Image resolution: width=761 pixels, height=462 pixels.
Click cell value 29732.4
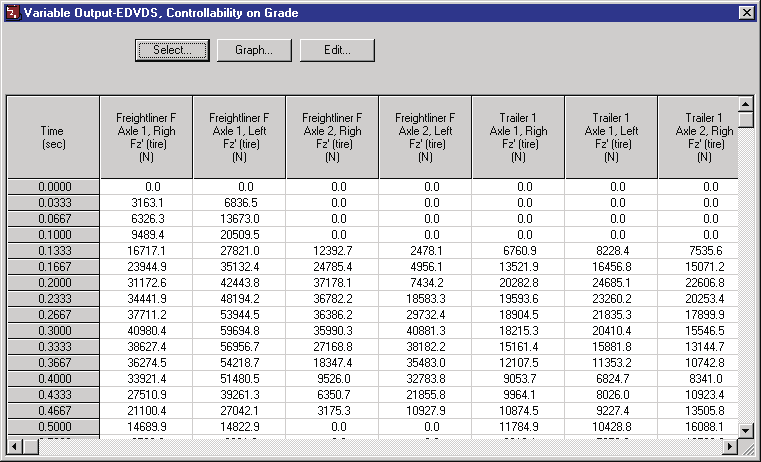pos(426,315)
